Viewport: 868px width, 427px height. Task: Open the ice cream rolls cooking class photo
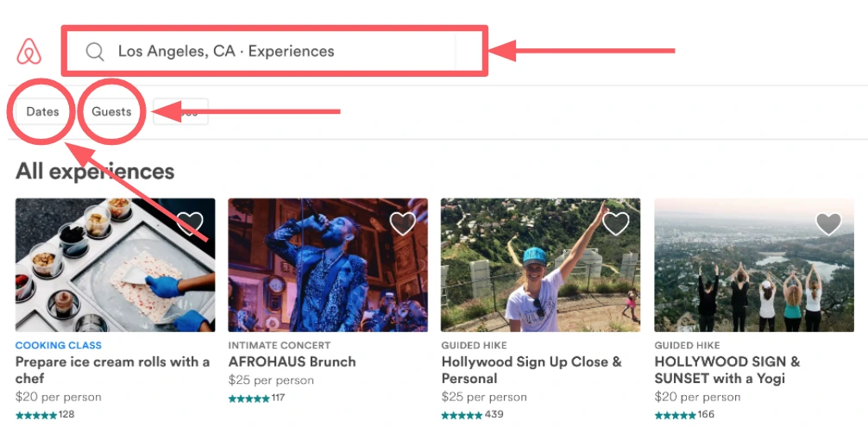(115, 265)
